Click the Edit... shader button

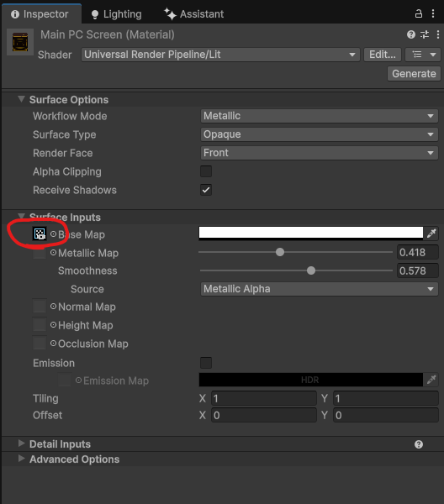click(x=383, y=55)
